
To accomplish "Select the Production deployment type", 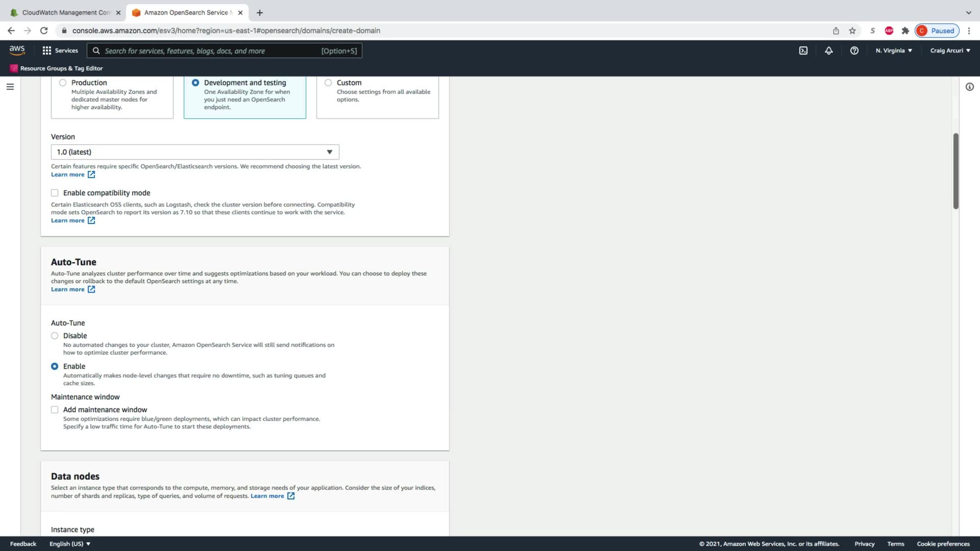I will (63, 83).
